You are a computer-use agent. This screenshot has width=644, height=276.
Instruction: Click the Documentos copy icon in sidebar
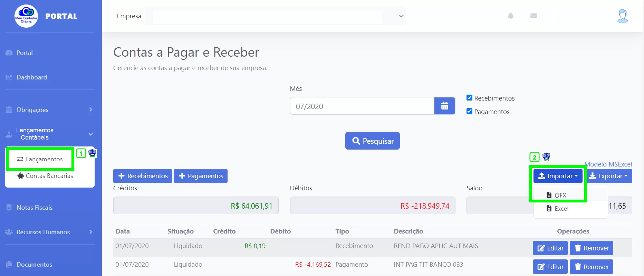(x=9, y=265)
